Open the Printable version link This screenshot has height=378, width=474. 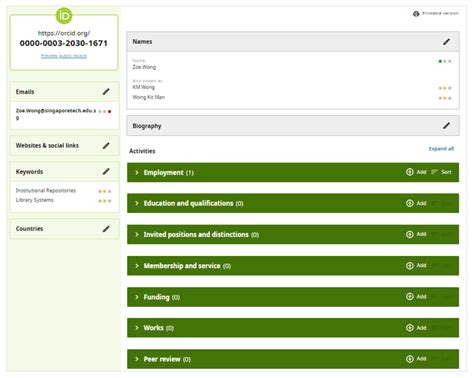click(x=440, y=13)
